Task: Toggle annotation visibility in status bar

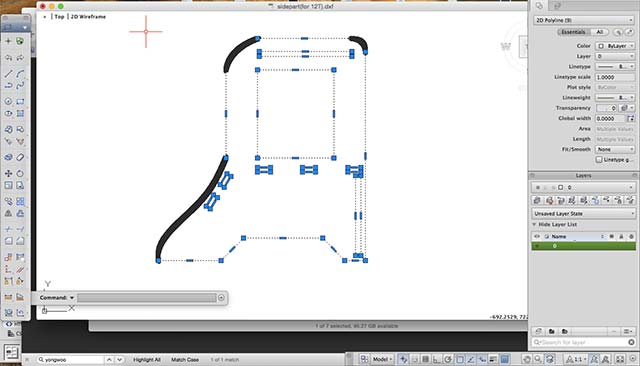Action: click(594, 359)
